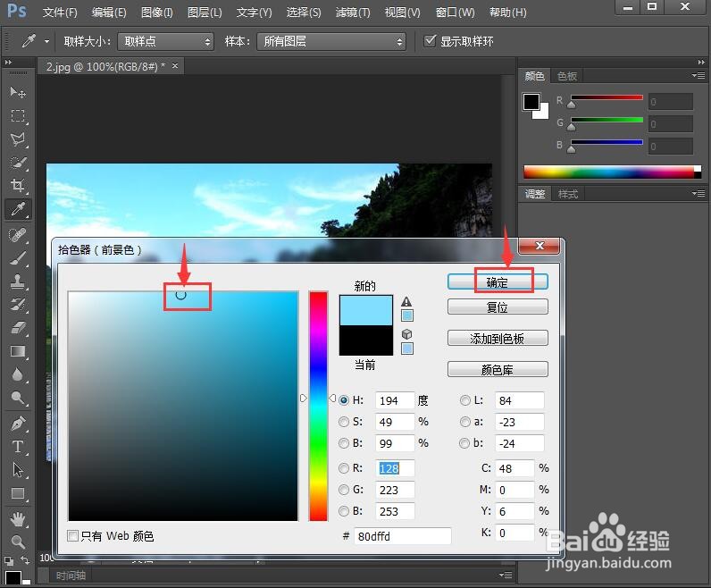The image size is (711, 588).
Task: Select the Brush tool
Action: (18, 258)
